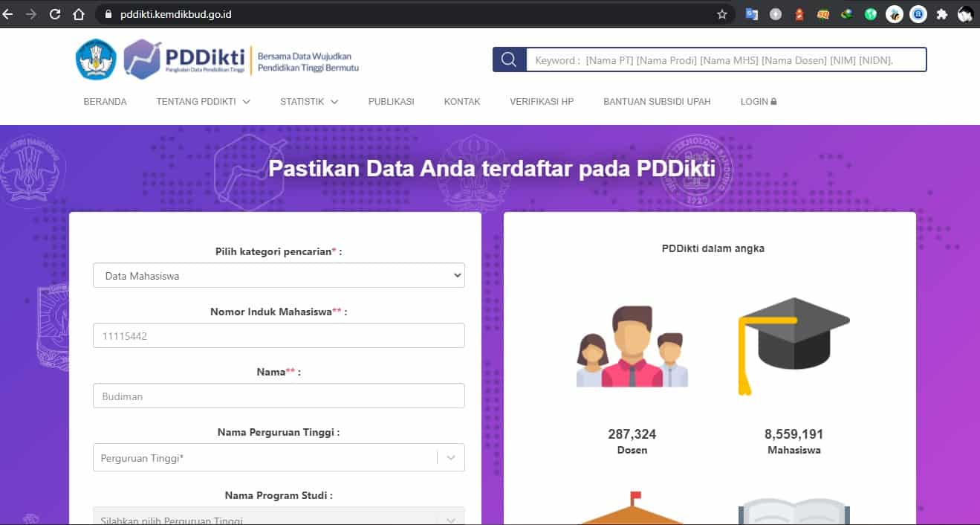Click the Pastikan Data Anda terdaftar heading

tap(492, 169)
